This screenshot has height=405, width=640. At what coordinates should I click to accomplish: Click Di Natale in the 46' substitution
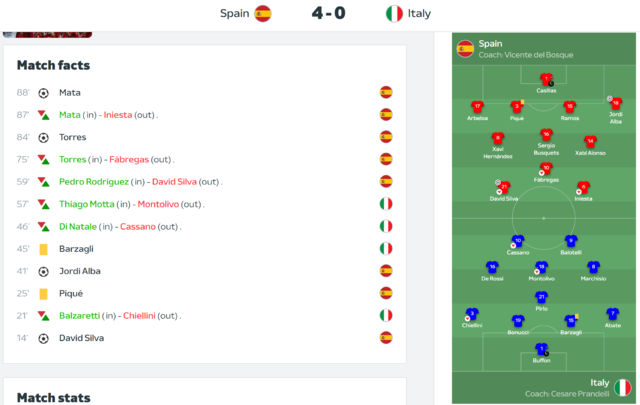pyautogui.click(x=78, y=227)
